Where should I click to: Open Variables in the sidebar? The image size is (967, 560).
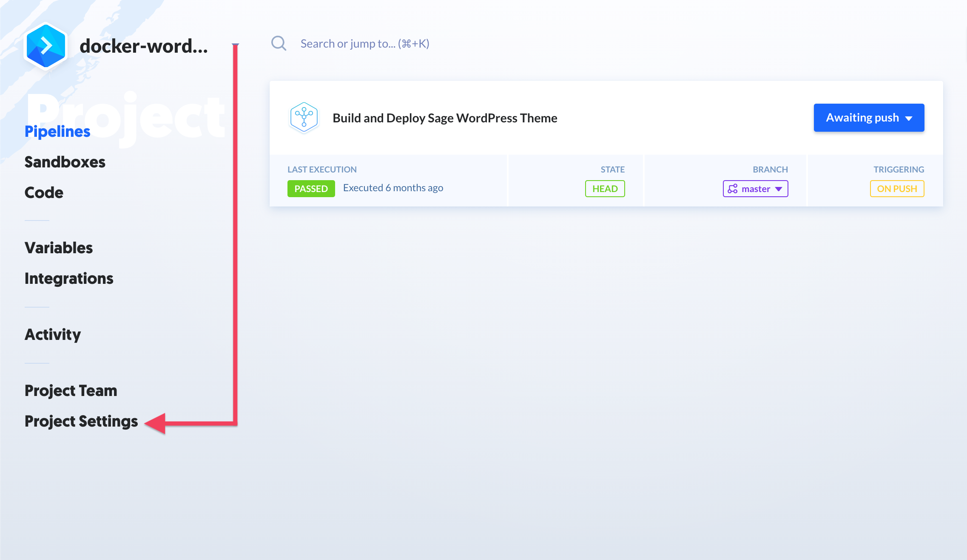(59, 248)
